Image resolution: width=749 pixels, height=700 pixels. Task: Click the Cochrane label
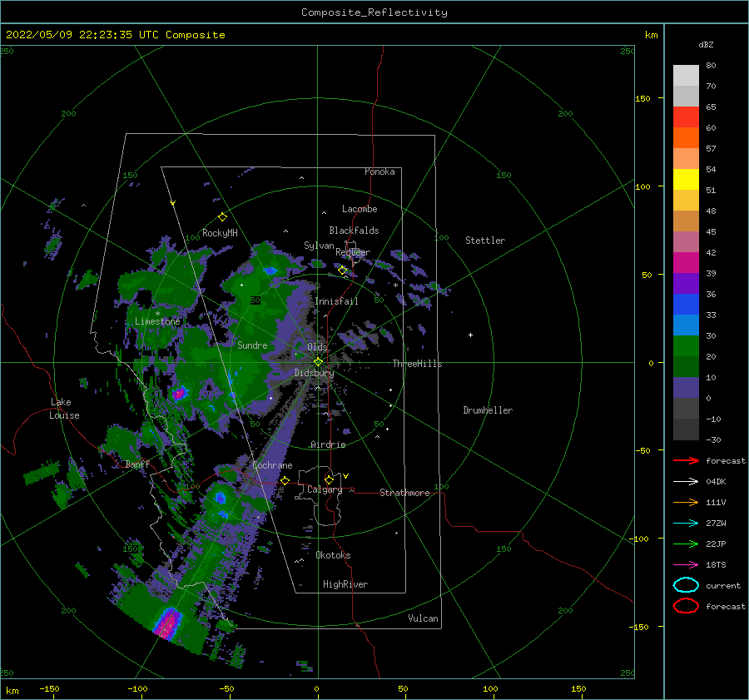[272, 465]
